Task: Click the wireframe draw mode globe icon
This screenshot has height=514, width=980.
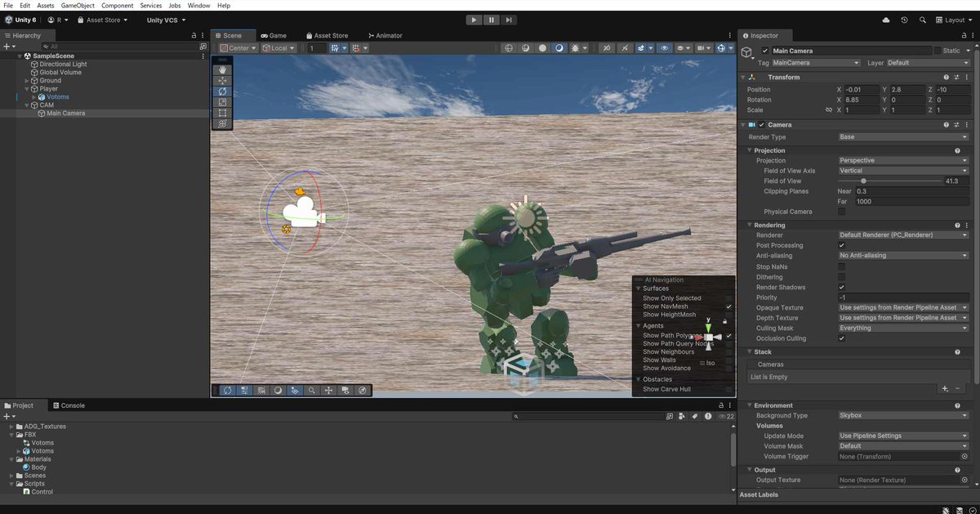Action: point(510,48)
